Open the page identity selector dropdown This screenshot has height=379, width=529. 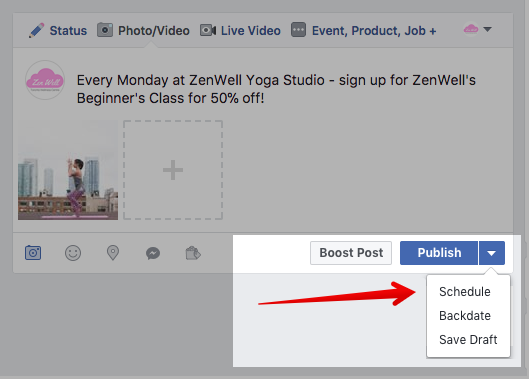pyautogui.click(x=477, y=29)
